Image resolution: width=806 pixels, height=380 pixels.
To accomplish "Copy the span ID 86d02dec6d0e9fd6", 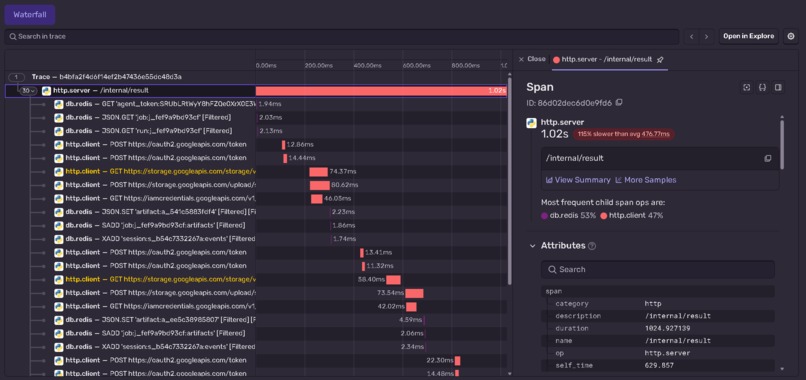I will click(619, 102).
